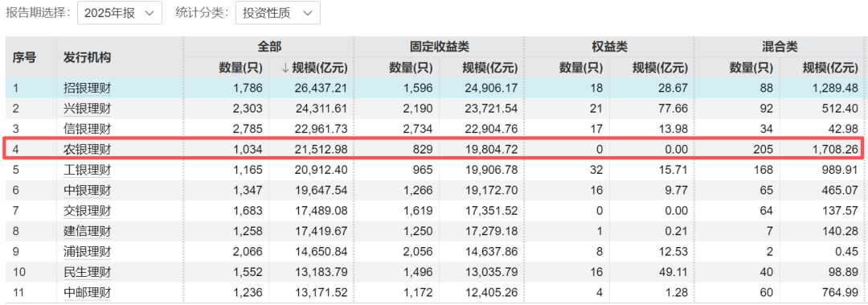Sort by 混合类 规模(亿元) column header
Image resolution: width=868 pixels, height=305 pixels.
[x=830, y=68]
